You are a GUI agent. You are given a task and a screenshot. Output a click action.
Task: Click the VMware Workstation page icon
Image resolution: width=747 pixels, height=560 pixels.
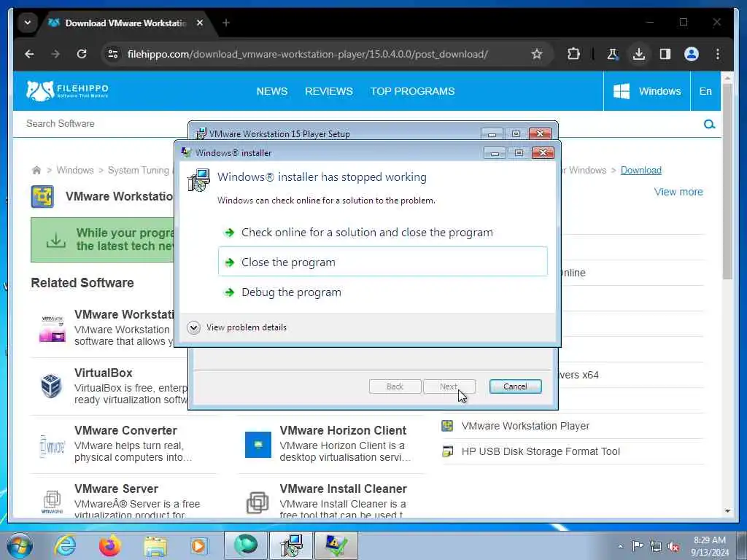(42, 197)
